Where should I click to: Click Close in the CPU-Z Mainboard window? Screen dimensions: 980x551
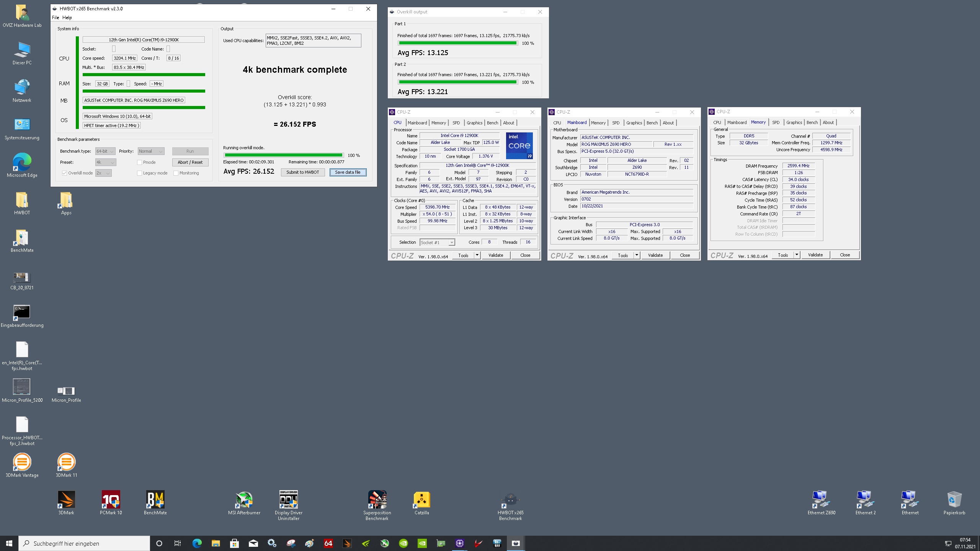pyautogui.click(x=685, y=255)
